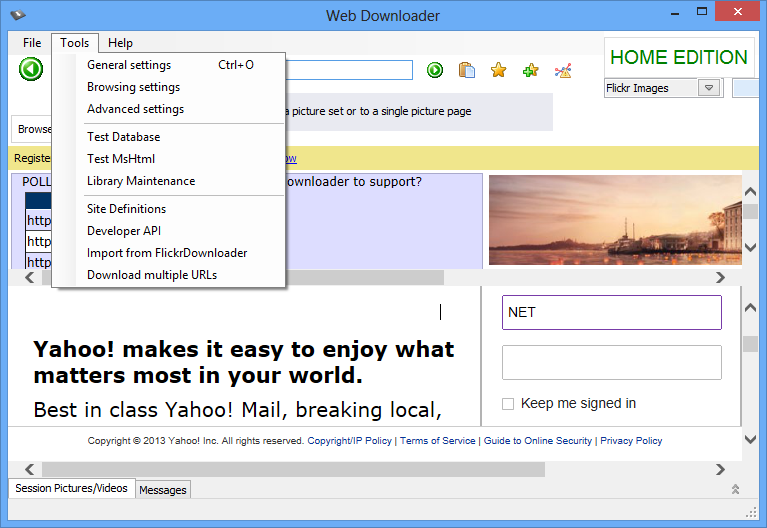Image resolution: width=767 pixels, height=528 pixels.
Task: Click the Yahoo! makes it easy heading
Action: coord(244,362)
